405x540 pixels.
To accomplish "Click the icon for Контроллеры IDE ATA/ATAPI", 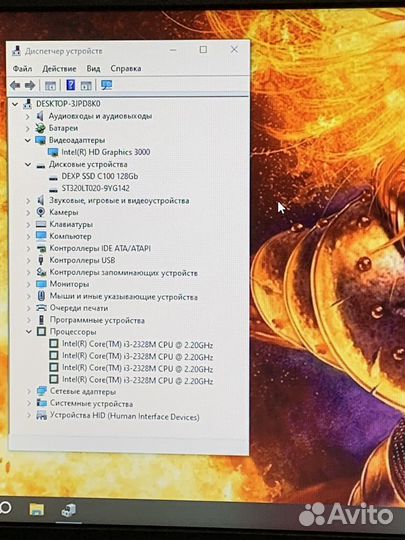I will (41, 248).
